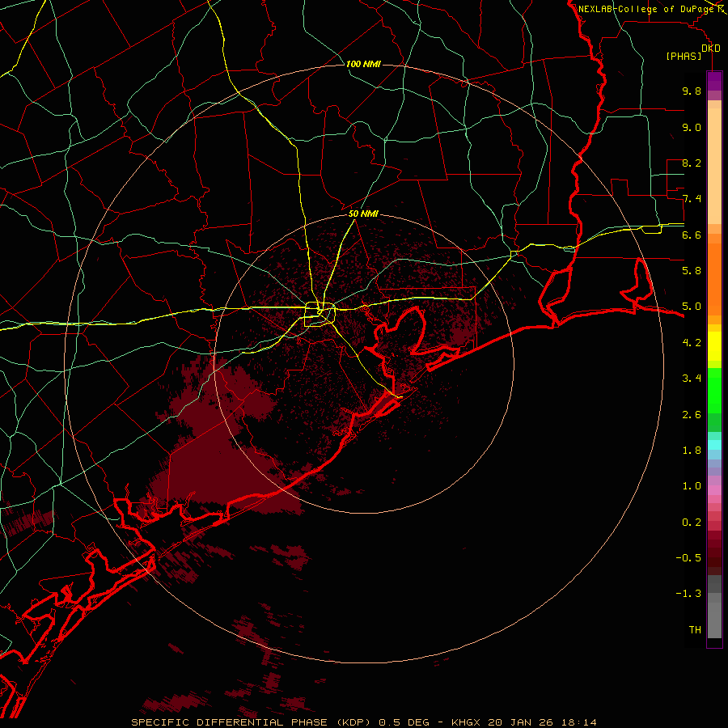Click the 8.2 legend value

click(692, 163)
